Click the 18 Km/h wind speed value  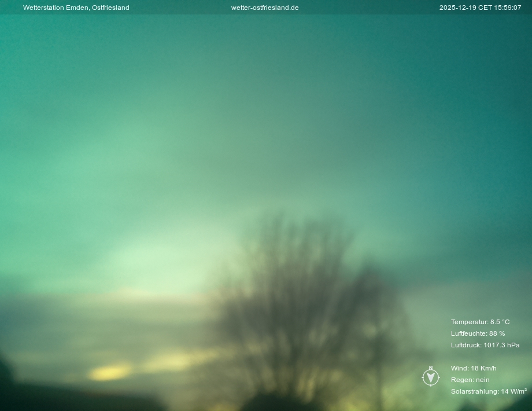point(484,368)
